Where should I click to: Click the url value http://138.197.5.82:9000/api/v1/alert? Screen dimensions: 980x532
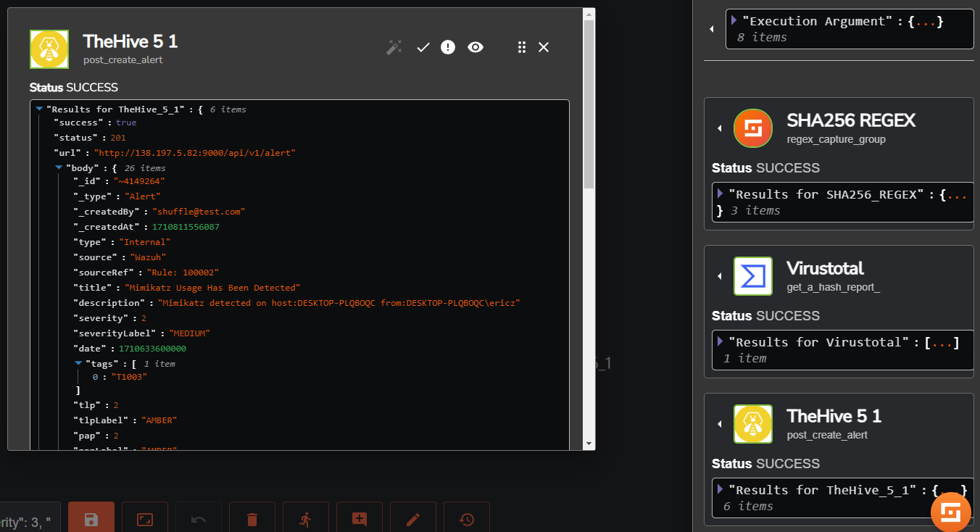click(195, 153)
